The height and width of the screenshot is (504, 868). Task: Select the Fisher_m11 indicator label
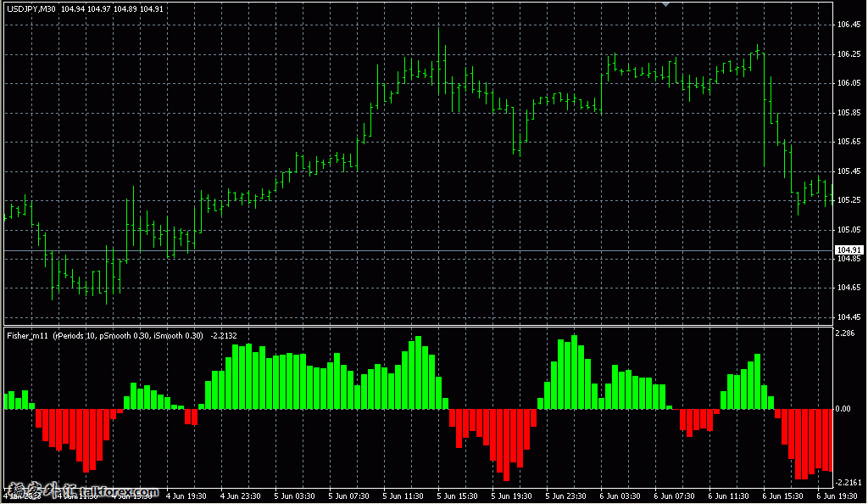tap(27, 336)
